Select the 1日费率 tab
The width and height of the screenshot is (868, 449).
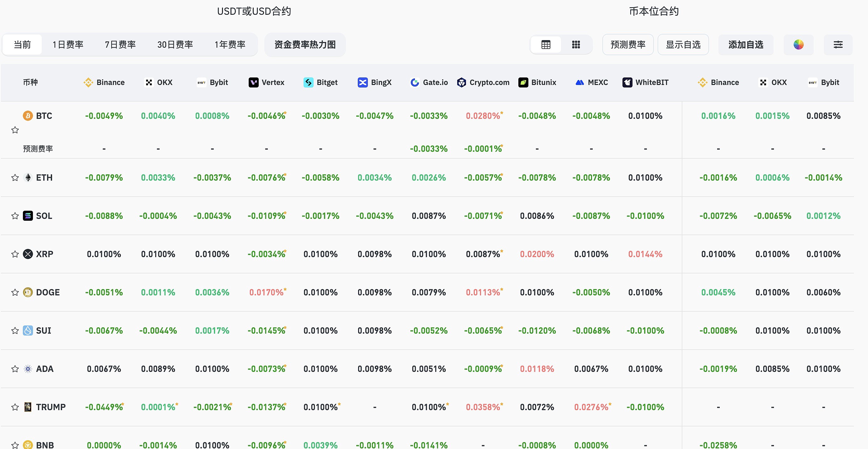(68, 45)
